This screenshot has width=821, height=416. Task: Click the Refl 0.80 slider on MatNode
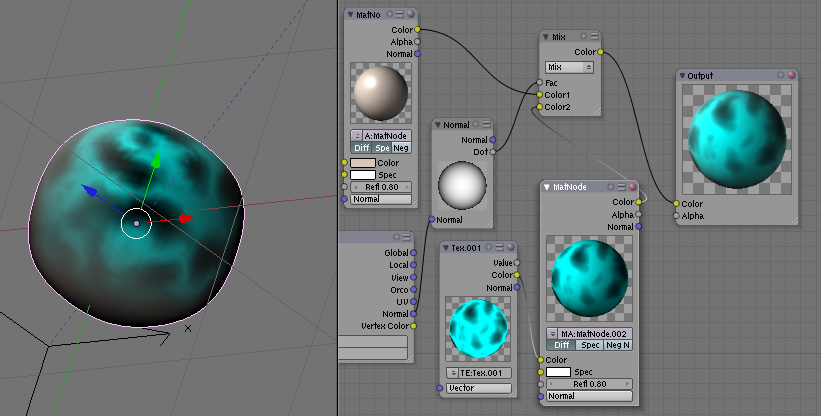(x=589, y=383)
